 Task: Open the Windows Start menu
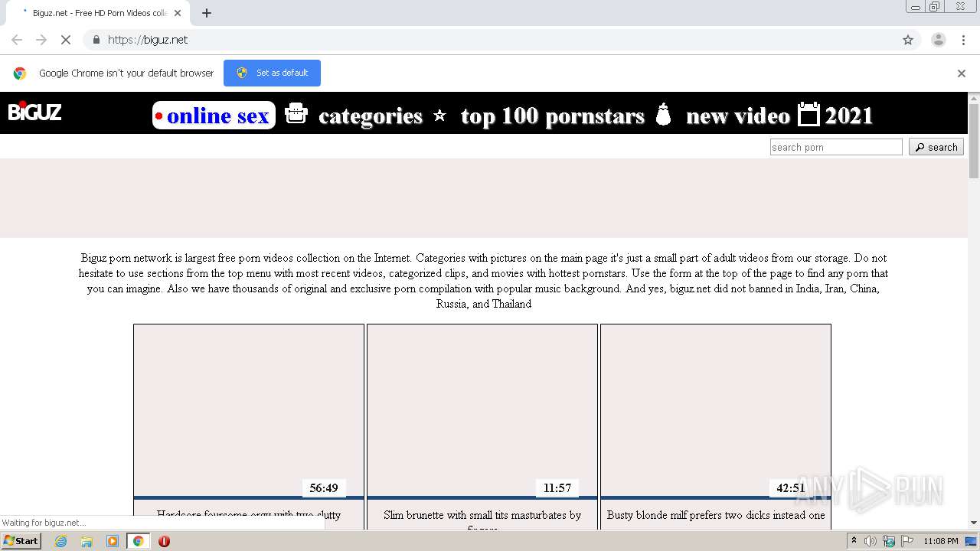point(21,541)
